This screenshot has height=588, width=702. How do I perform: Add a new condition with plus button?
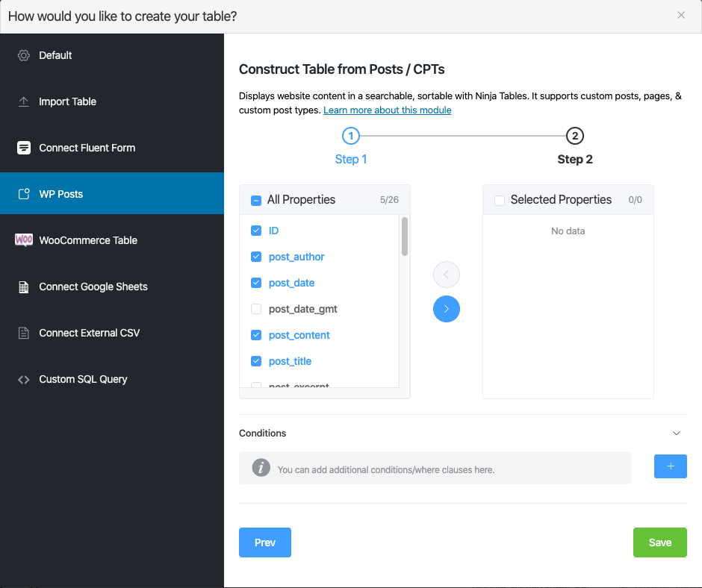[x=670, y=466]
